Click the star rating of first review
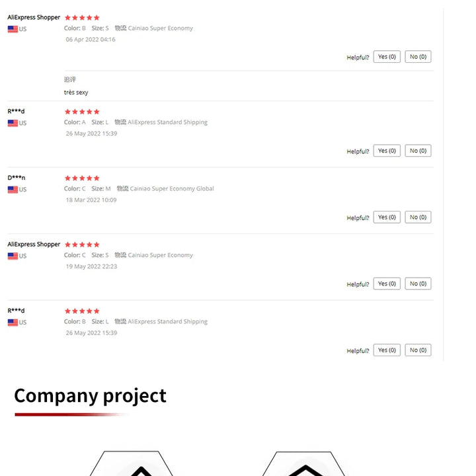 tap(82, 18)
